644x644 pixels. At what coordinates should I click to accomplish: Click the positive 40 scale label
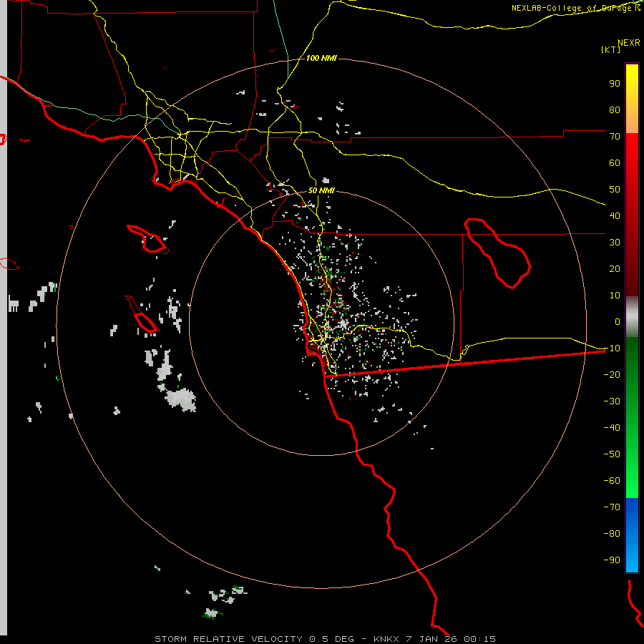[x=615, y=215]
